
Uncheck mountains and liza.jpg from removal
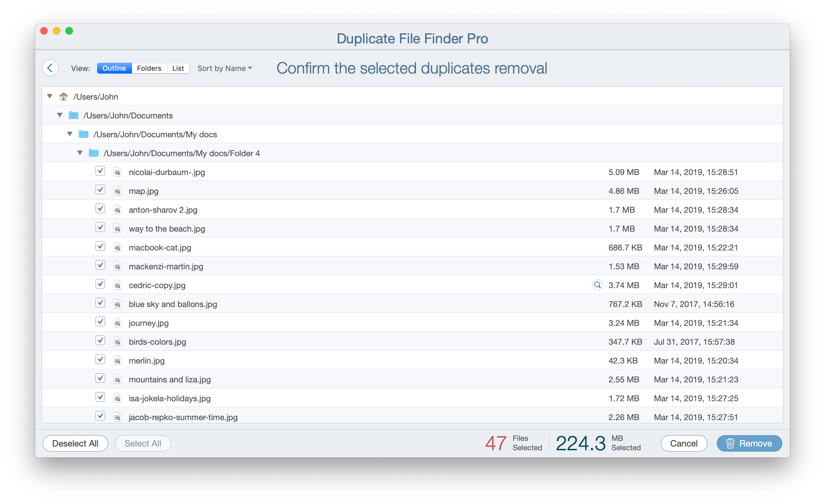click(x=100, y=378)
